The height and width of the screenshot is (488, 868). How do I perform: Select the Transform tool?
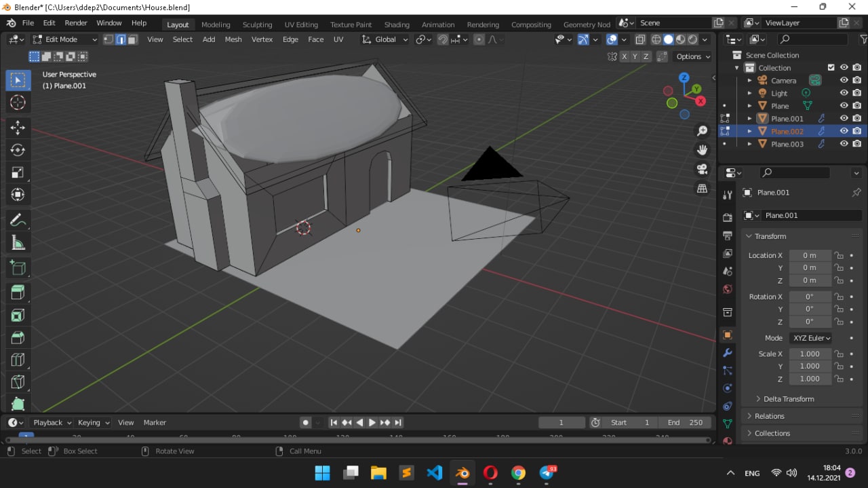click(18, 195)
